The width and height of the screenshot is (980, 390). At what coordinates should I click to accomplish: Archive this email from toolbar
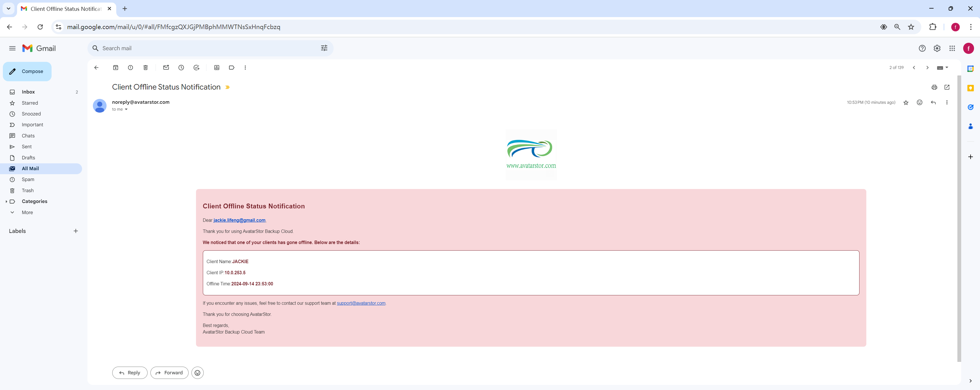click(x=116, y=67)
